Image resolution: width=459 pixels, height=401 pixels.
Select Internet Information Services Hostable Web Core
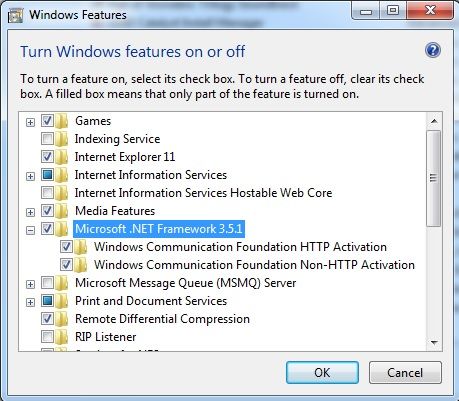click(203, 193)
